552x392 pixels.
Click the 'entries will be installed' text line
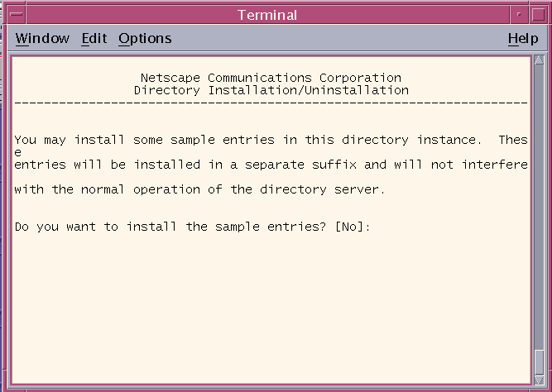[271, 165]
